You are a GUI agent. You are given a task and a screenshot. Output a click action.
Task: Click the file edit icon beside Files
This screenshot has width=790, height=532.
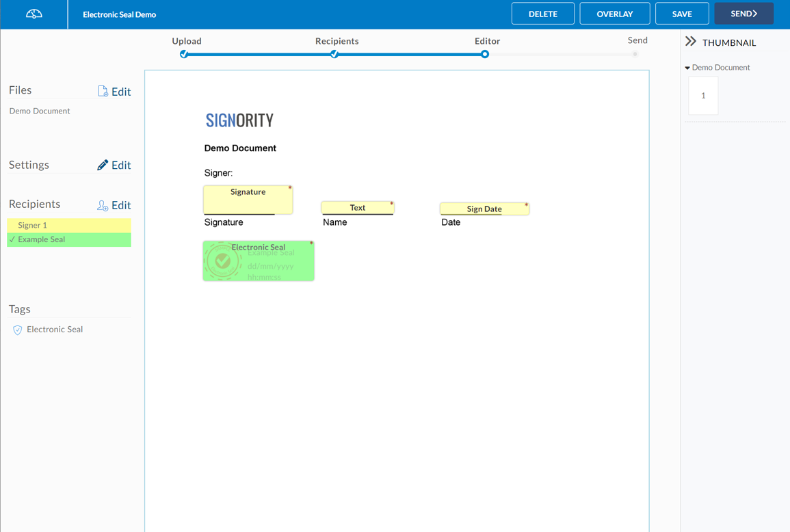coord(103,92)
